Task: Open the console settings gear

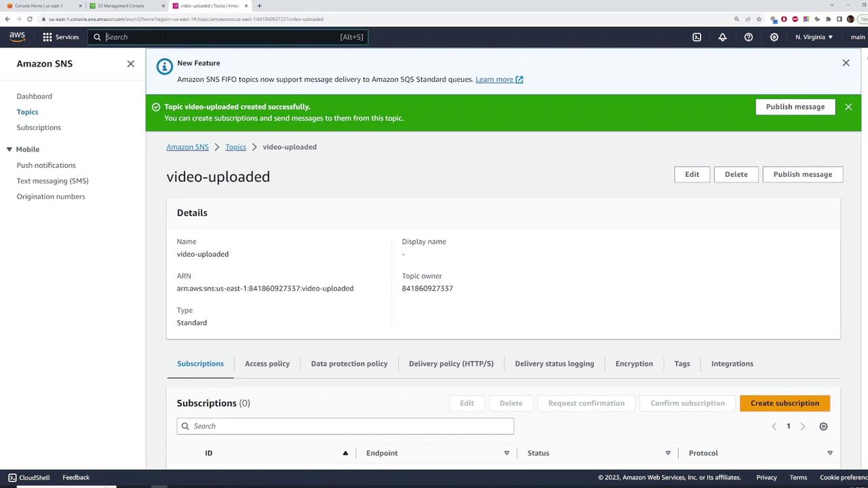Action: [774, 37]
